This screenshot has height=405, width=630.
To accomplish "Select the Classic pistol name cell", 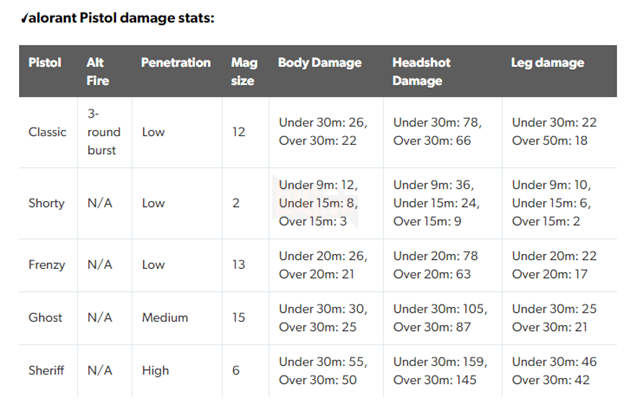I will coord(47,132).
